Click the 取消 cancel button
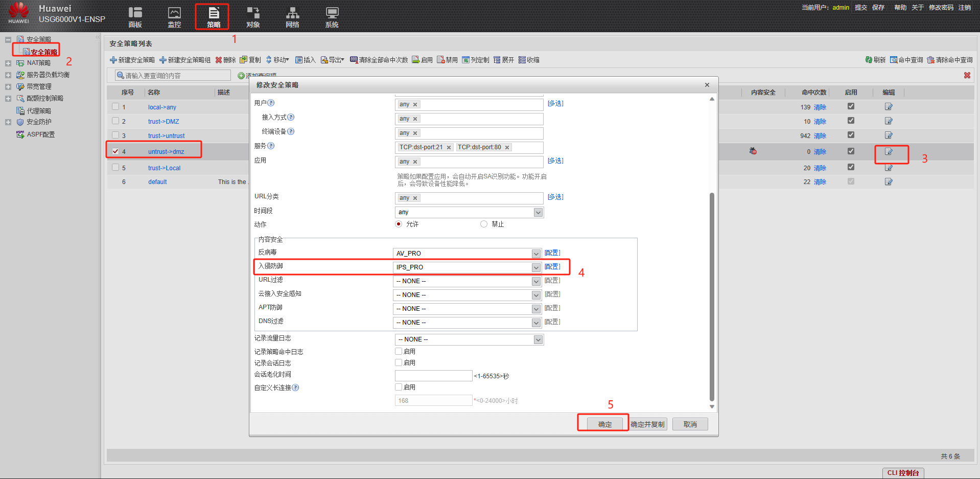 690,424
